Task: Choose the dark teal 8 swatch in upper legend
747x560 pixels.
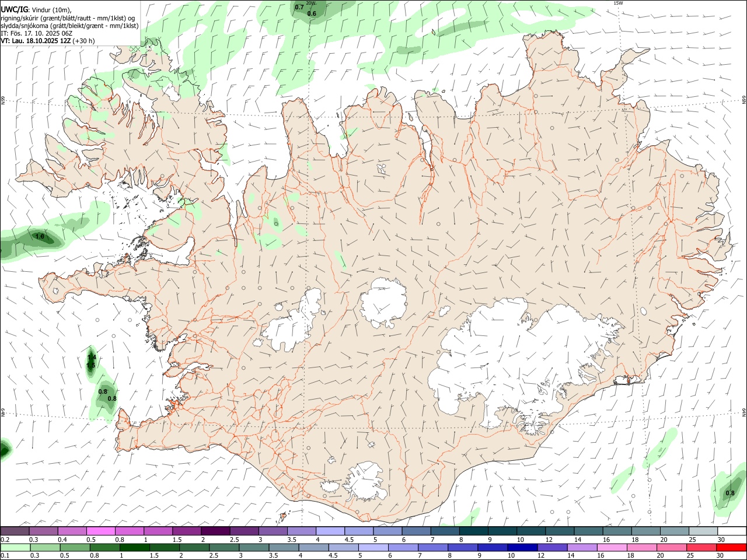Action: coord(473,531)
